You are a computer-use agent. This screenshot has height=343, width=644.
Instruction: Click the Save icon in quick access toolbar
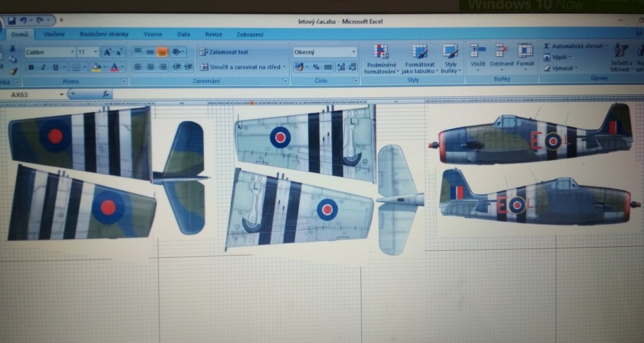(x=12, y=21)
